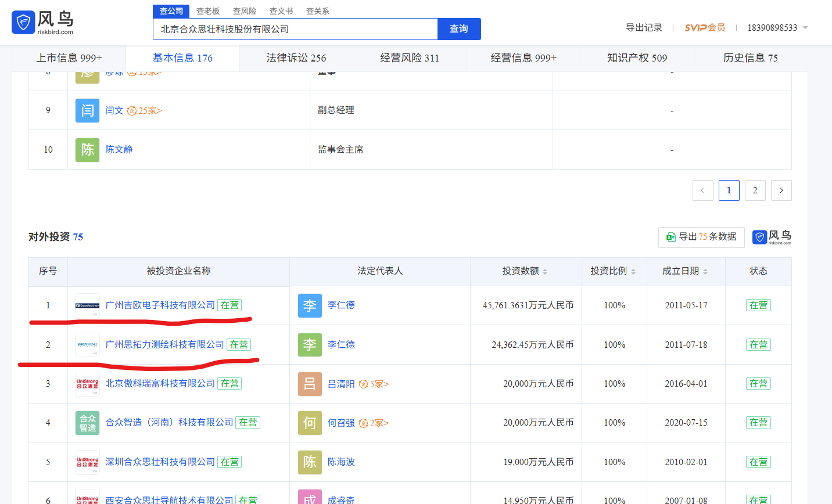Open 闫文 person link
This screenshot has height=504, width=832.
click(x=114, y=110)
